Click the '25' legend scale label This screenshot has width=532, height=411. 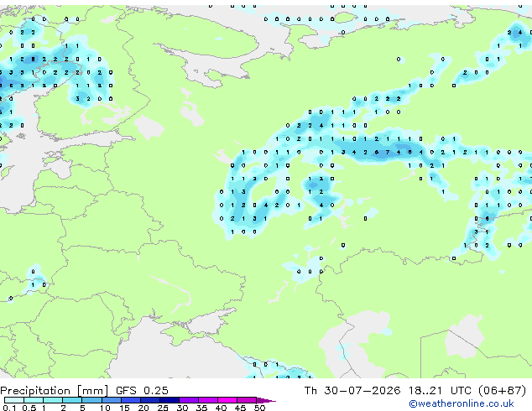click(x=163, y=408)
